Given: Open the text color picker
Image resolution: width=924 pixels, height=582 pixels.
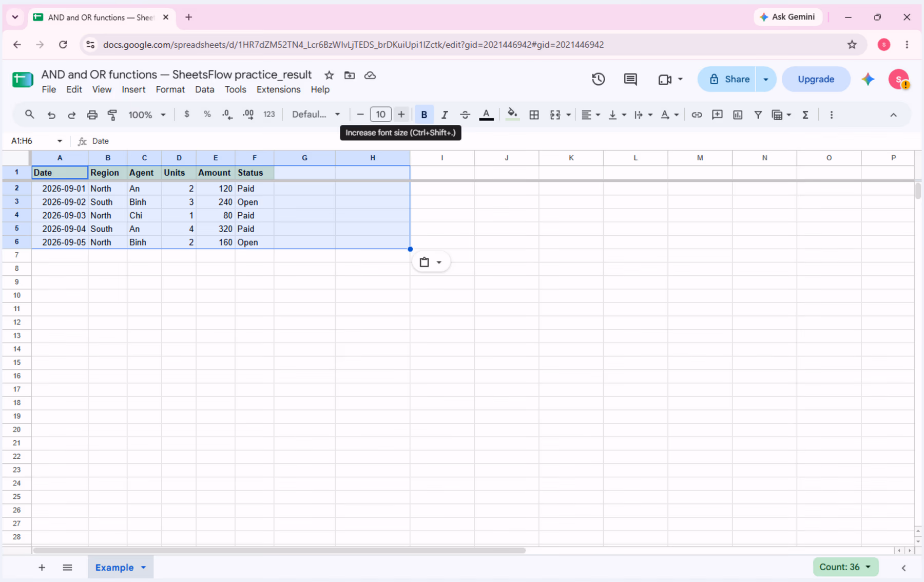Looking at the screenshot, I should 486,115.
